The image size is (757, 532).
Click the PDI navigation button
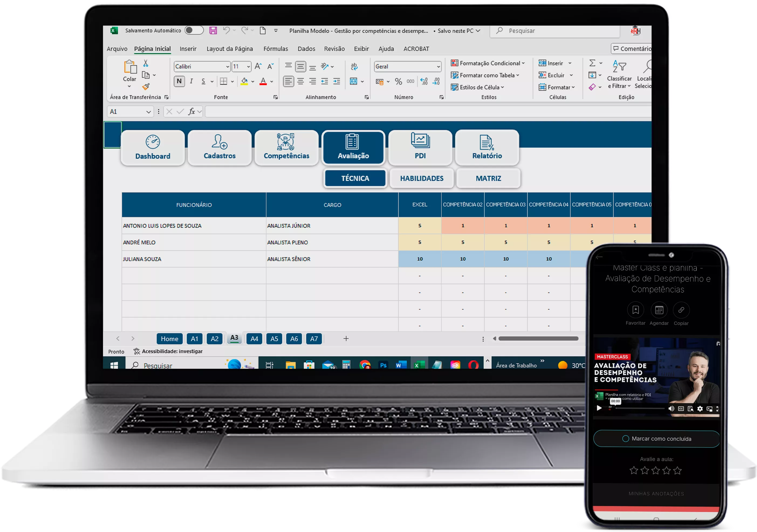[x=420, y=147]
